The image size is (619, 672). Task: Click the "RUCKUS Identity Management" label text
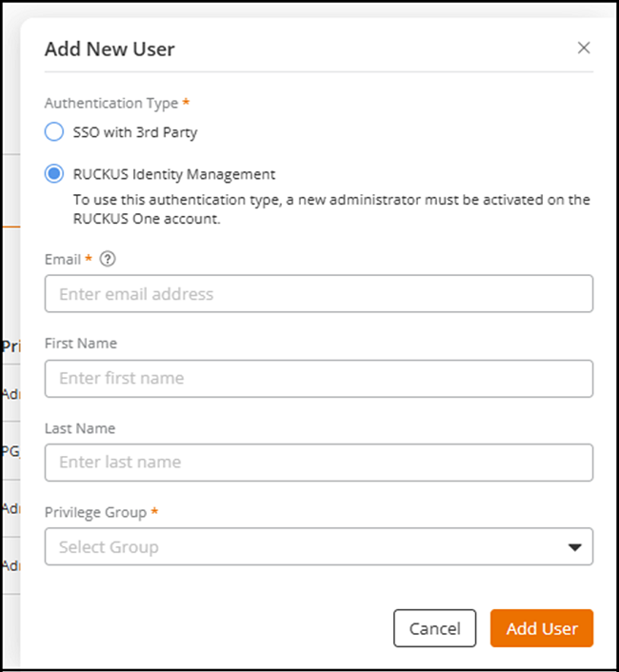(174, 174)
